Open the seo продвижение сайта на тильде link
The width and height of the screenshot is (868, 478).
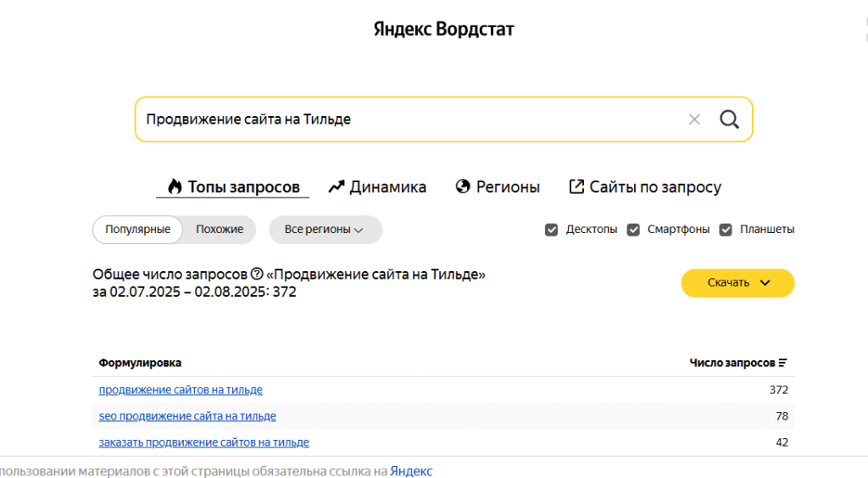pyautogui.click(x=187, y=416)
